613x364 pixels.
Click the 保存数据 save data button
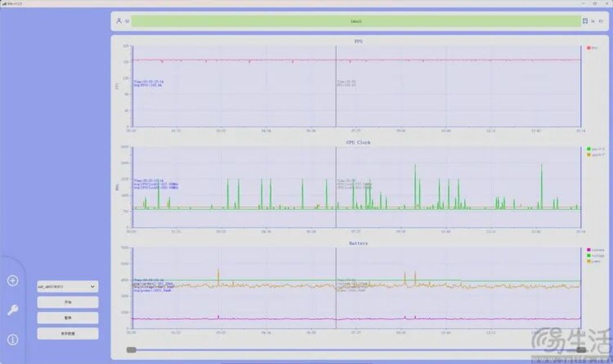point(68,333)
